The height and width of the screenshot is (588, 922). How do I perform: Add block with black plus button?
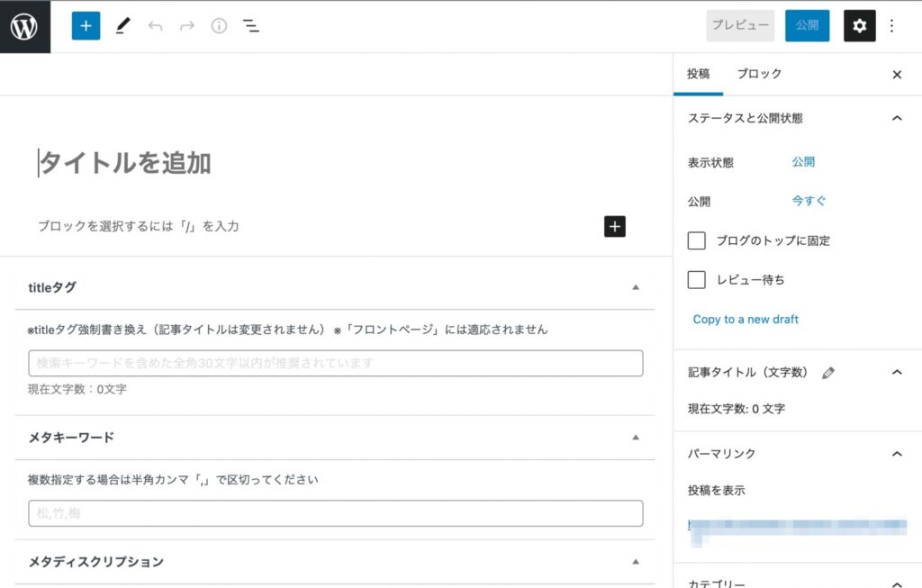pyautogui.click(x=614, y=226)
